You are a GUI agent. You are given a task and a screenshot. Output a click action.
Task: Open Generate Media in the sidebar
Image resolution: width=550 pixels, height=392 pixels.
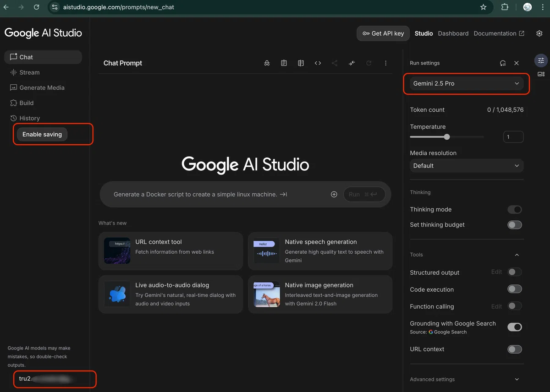(x=43, y=87)
